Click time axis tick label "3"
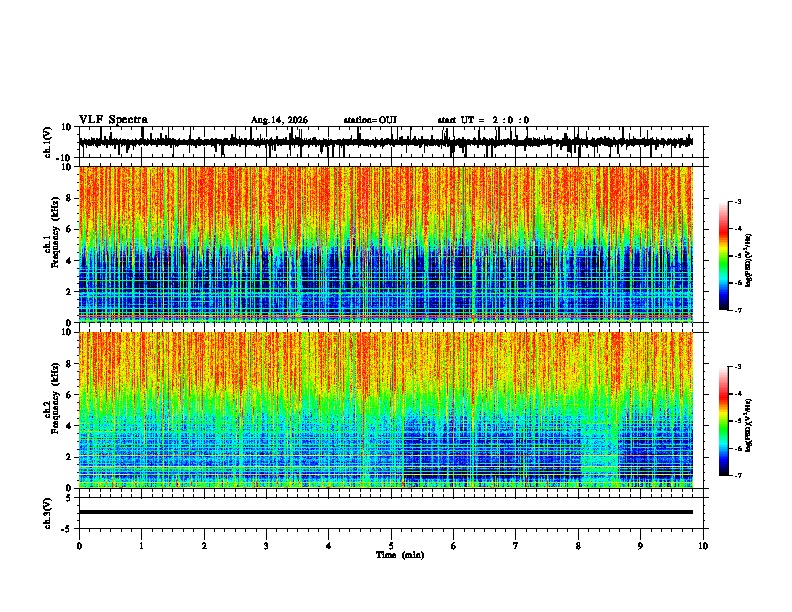Screen dimensions: 792x612 (266, 546)
